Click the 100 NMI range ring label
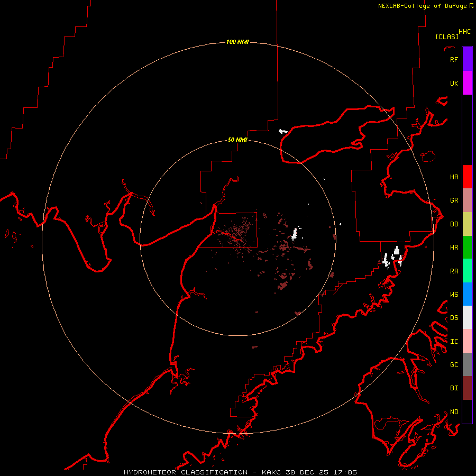 237,42
